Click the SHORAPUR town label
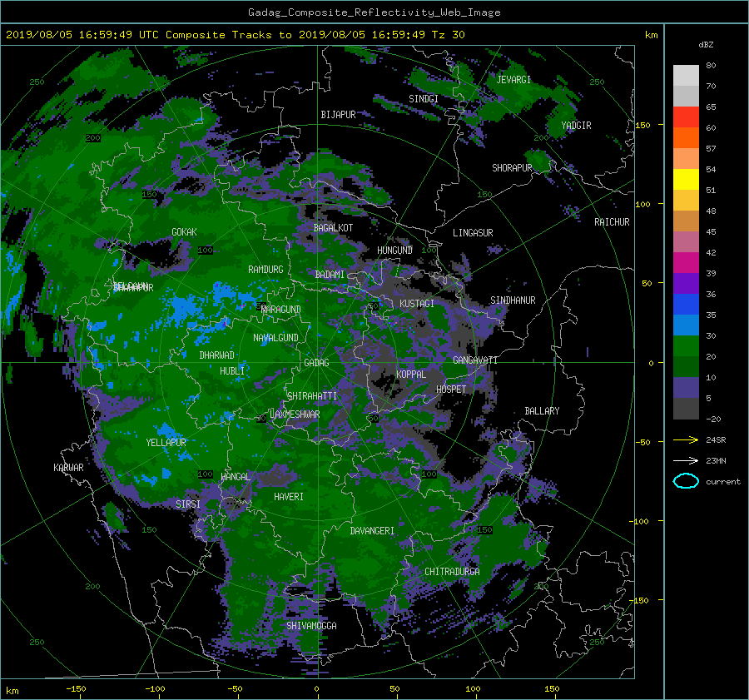Image resolution: width=749 pixels, height=700 pixels. [x=512, y=167]
